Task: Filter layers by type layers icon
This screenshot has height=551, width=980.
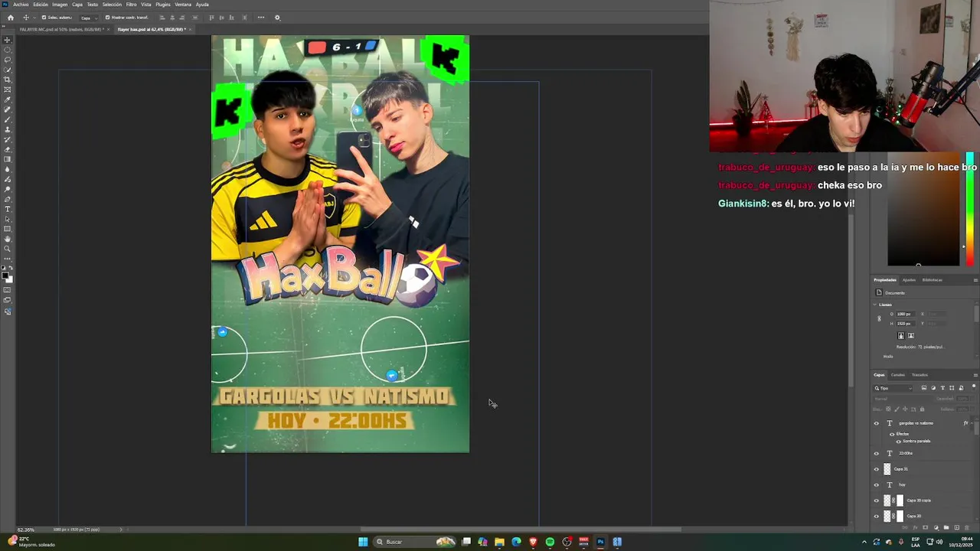Action: click(942, 388)
